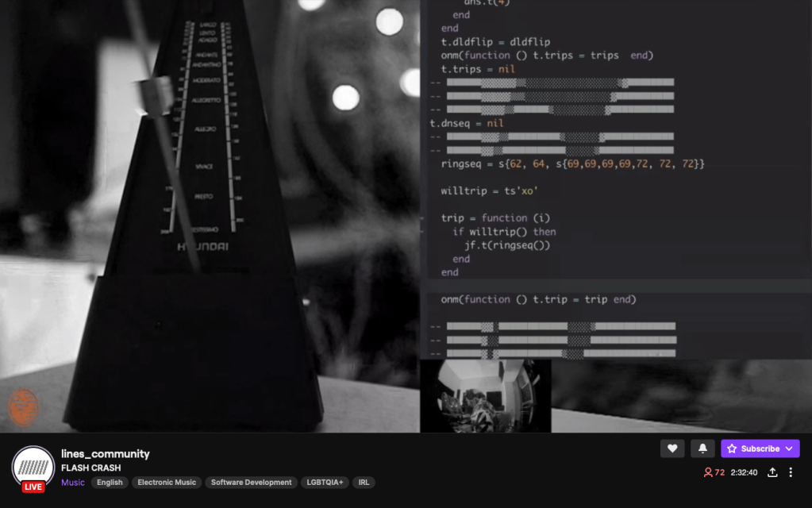Open the lines_community channel name link
This screenshot has width=812, height=508.
tap(105, 454)
